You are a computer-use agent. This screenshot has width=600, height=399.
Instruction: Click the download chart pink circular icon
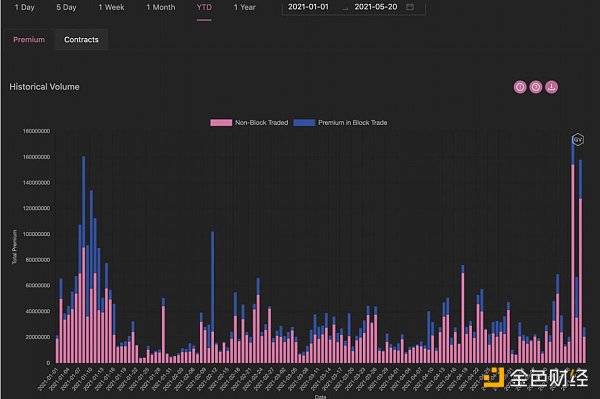pos(551,87)
